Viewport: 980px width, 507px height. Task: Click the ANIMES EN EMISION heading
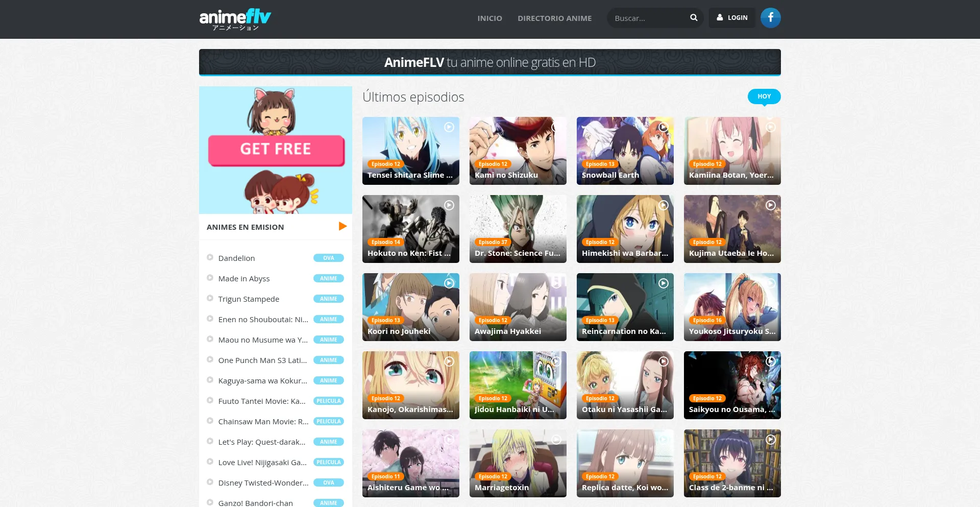(x=246, y=227)
